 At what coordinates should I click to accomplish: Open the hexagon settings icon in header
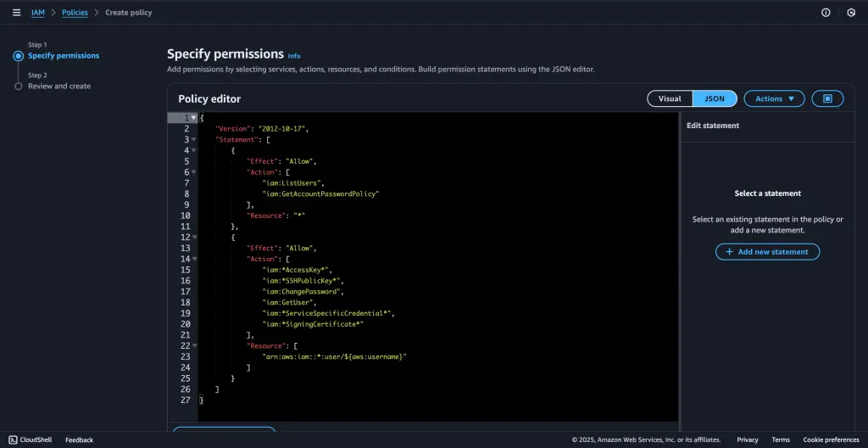[851, 12]
